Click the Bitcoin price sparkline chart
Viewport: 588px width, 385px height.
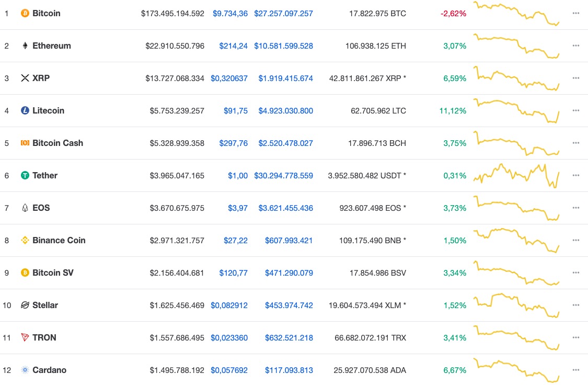516,14
